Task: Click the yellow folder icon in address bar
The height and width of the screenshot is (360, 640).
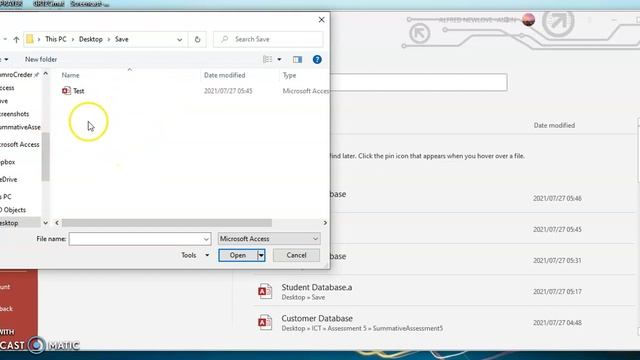Action: (x=30, y=39)
